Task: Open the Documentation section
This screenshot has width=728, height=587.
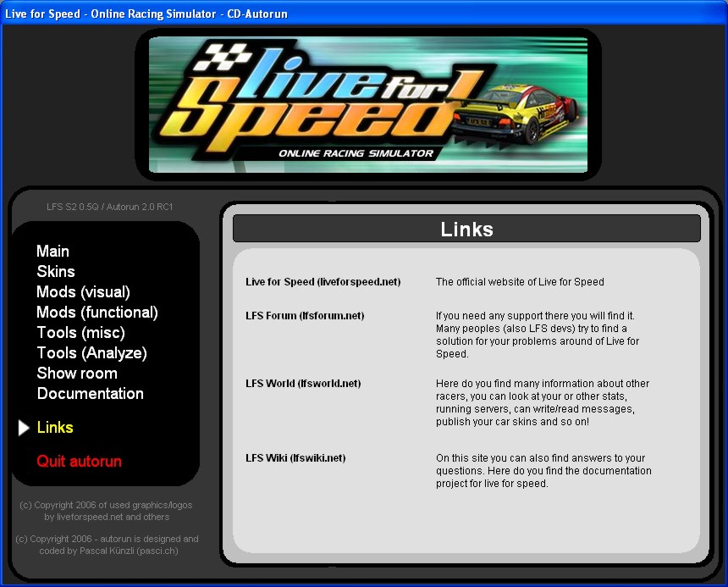Action: pos(90,394)
